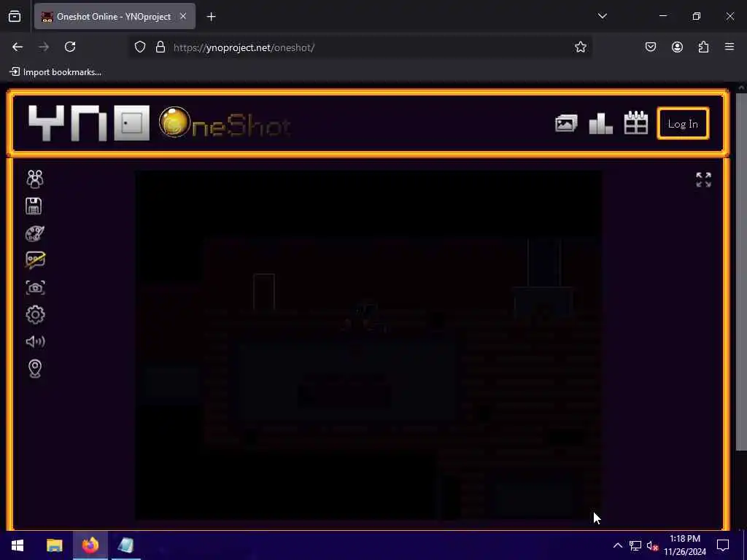Open the Windows Start menu
The height and width of the screenshot is (560, 747).
tap(18, 545)
